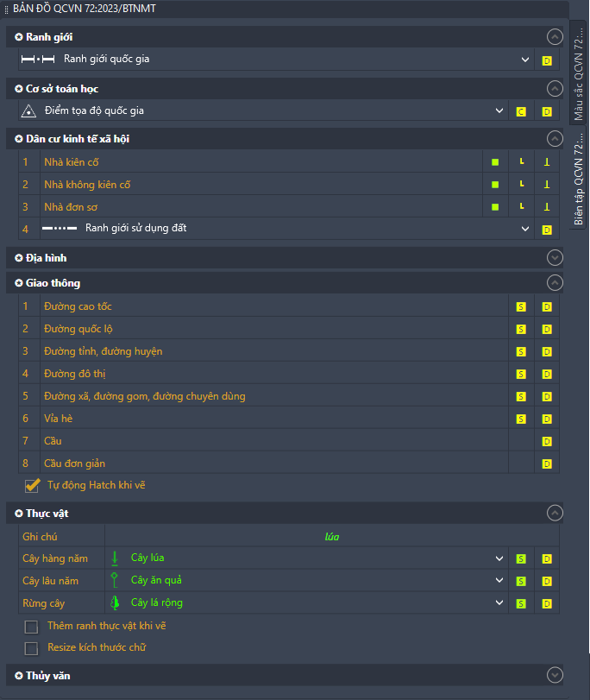Screen dimensions: 590x700
Task: Click the D icon for Rừng cây row
Action: [x=547, y=603]
